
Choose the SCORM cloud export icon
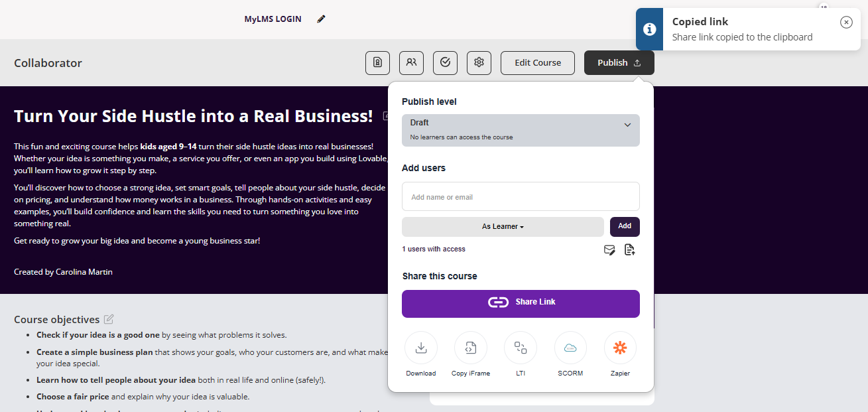[570, 348]
